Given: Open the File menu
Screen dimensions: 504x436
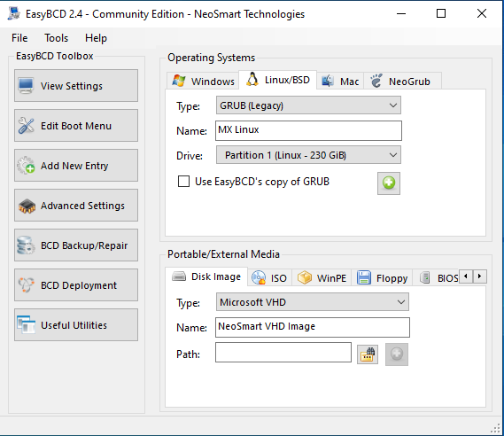Looking at the screenshot, I should tap(19, 38).
